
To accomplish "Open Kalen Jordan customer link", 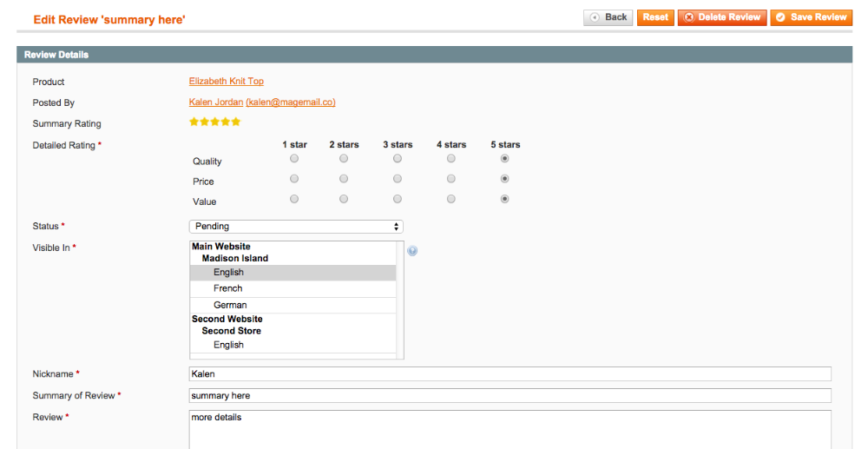I will point(216,102).
